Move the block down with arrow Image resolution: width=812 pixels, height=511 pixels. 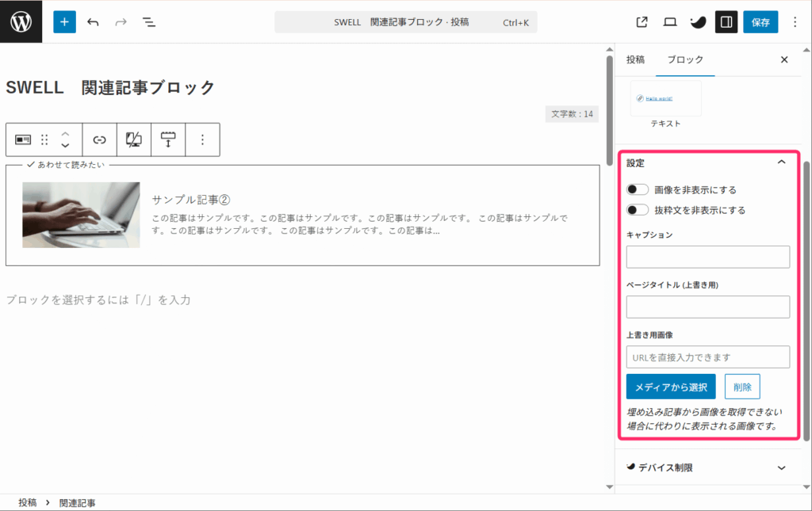[65, 145]
